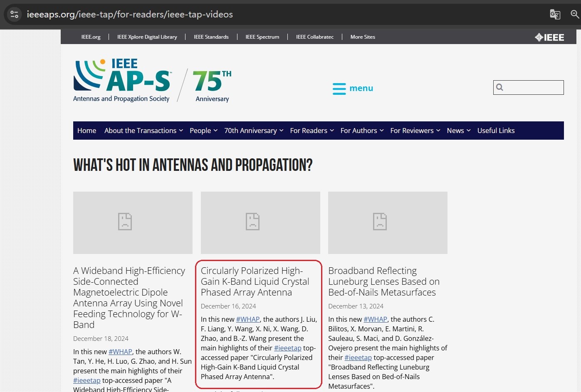Click the zoom magnifier icon in browser bar
Viewport: 581px width, 392px height.
tap(575, 15)
